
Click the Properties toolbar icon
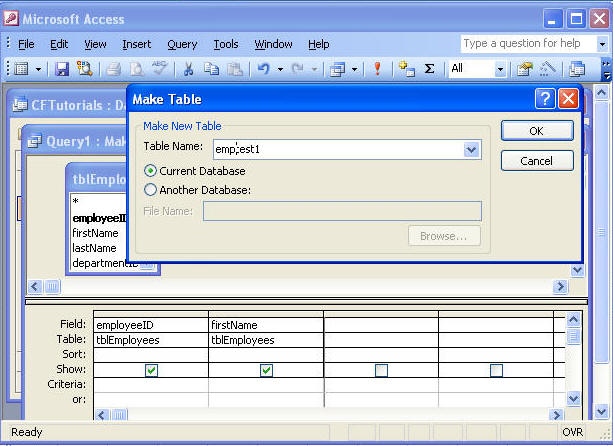point(525,69)
